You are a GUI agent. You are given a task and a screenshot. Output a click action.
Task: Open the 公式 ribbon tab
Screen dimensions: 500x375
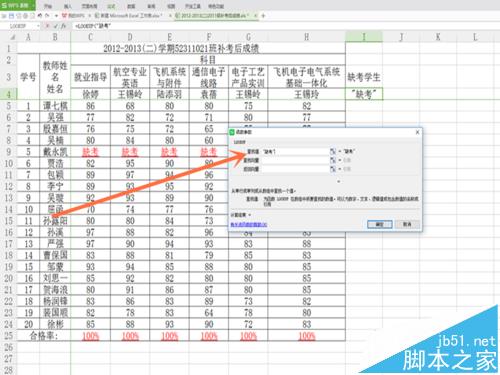(x=111, y=6)
